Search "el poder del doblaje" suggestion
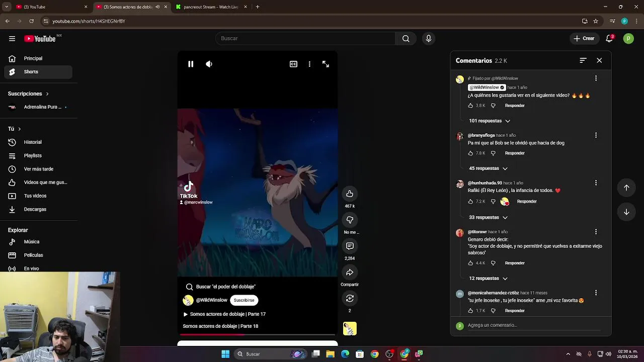 click(x=221, y=287)
